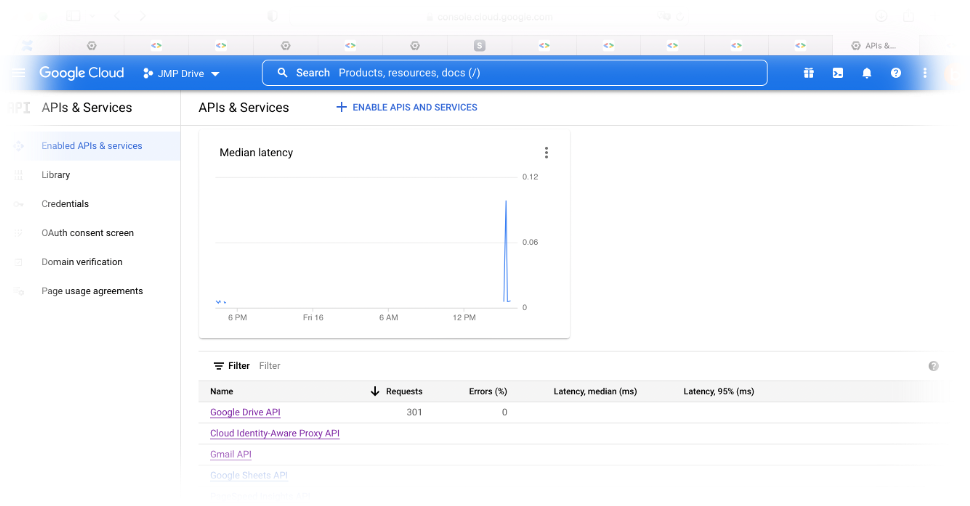Open Median latency chart options menu
Screen dimensions: 970x506
click(x=546, y=153)
